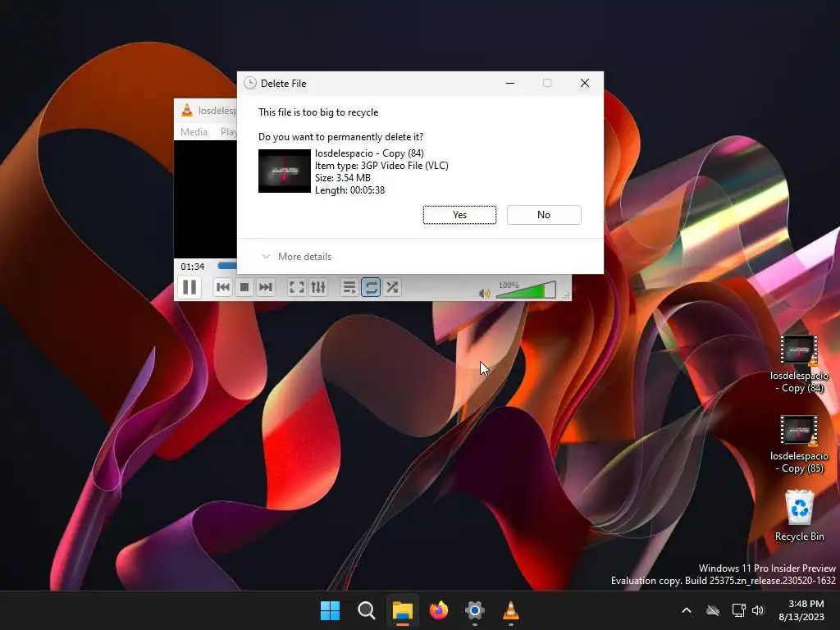
Task: Confirm permanent deletion with Yes
Action: 459,215
